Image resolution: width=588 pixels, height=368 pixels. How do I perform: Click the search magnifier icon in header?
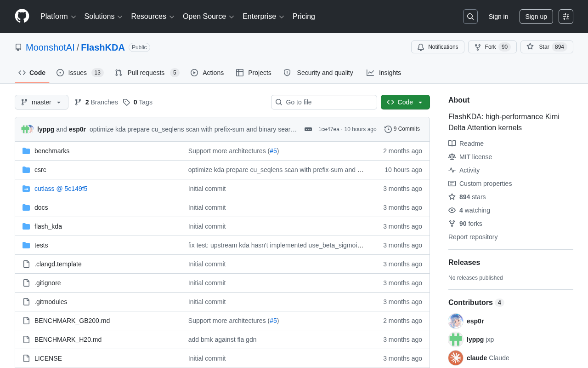(470, 17)
